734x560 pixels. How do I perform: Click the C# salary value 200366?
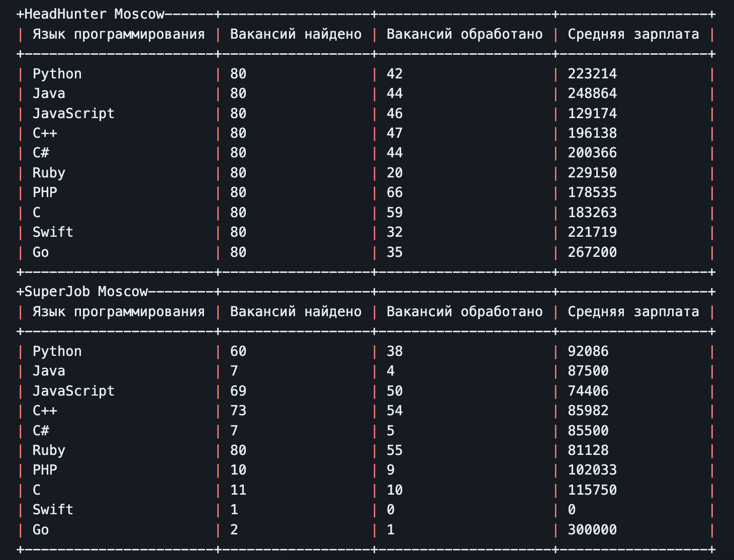tap(592, 153)
